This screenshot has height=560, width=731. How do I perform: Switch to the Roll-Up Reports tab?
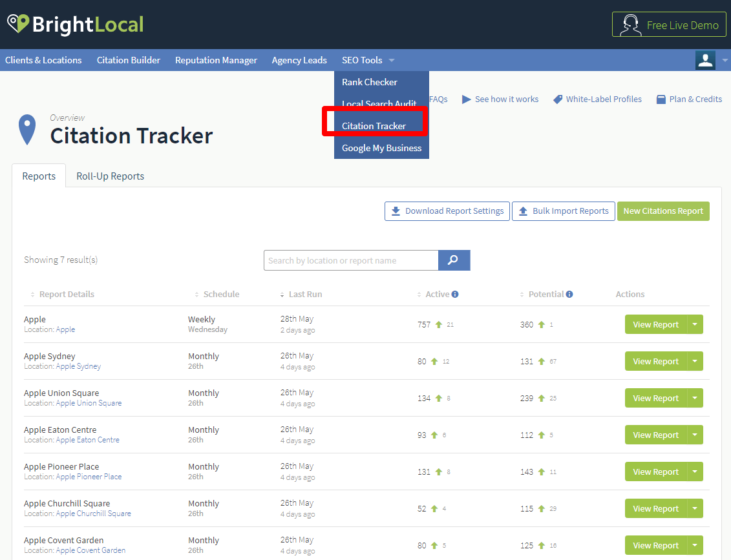coord(110,176)
